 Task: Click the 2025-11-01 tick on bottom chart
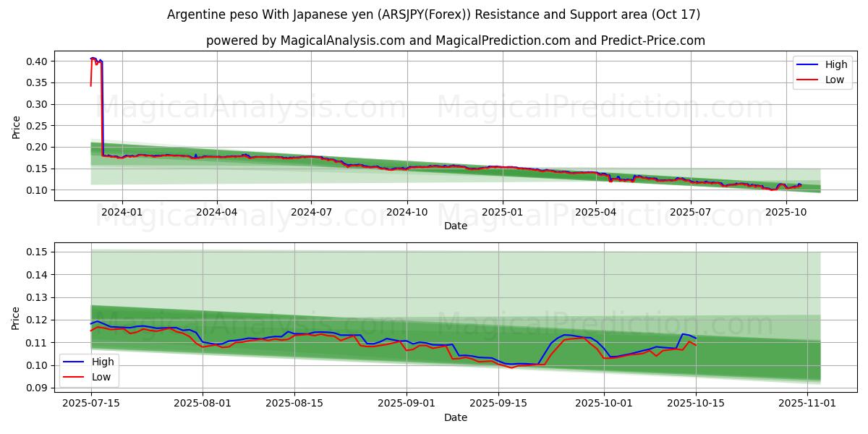807,404
